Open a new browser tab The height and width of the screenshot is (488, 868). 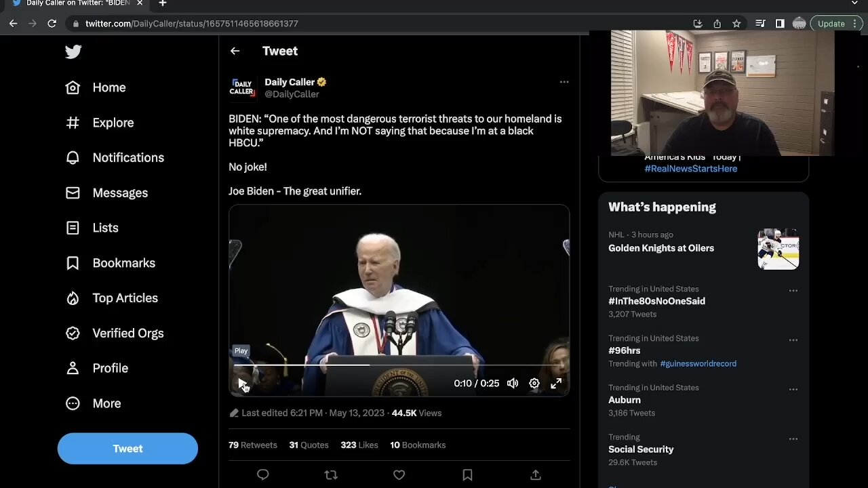pos(162,3)
